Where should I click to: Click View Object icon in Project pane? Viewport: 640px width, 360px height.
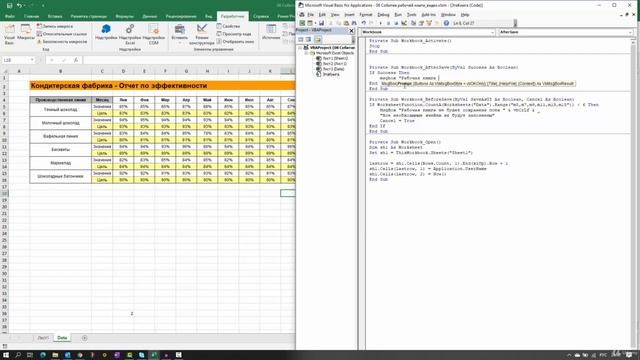point(309,40)
